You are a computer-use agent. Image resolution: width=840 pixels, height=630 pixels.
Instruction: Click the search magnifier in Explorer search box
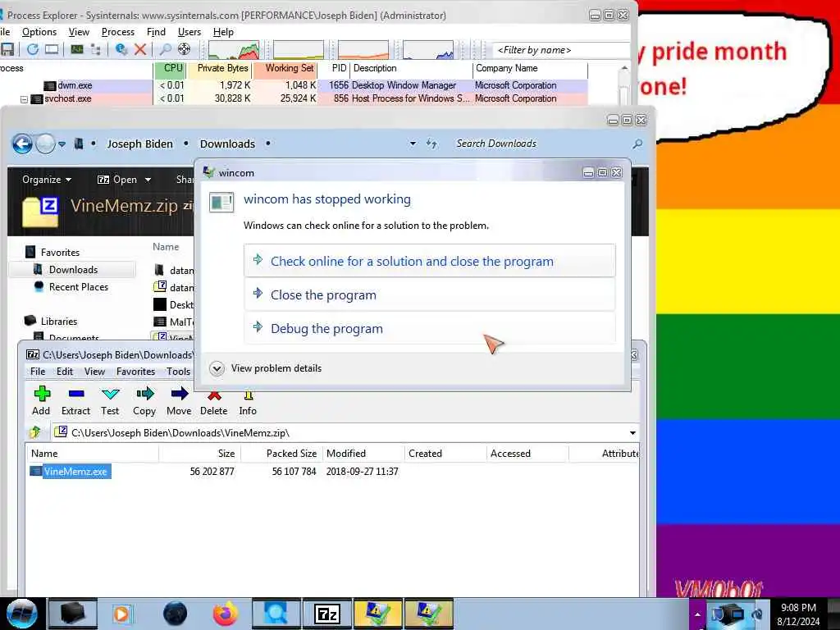637,144
